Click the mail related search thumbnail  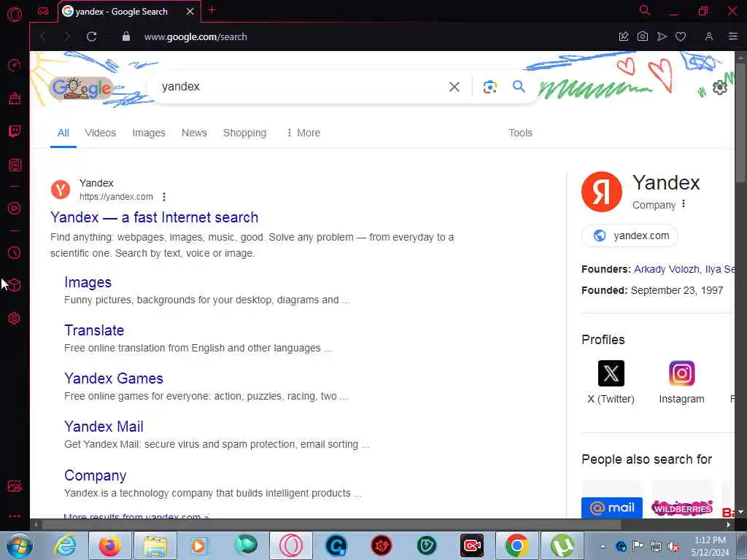(612, 499)
